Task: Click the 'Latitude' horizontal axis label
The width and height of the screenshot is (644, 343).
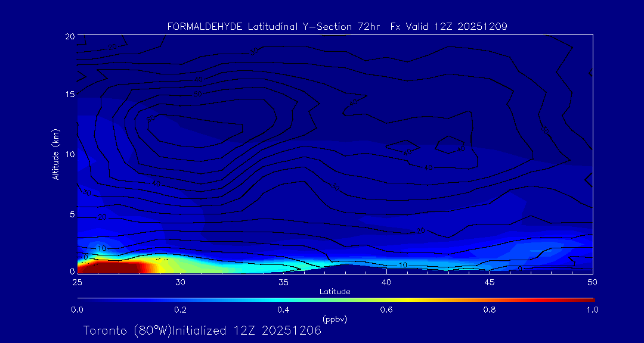Action: pyautogui.click(x=335, y=292)
